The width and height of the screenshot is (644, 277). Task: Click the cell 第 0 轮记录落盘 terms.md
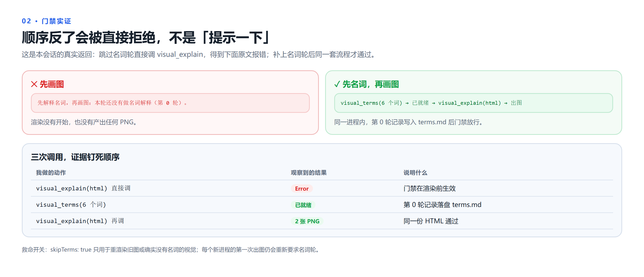coord(442,205)
